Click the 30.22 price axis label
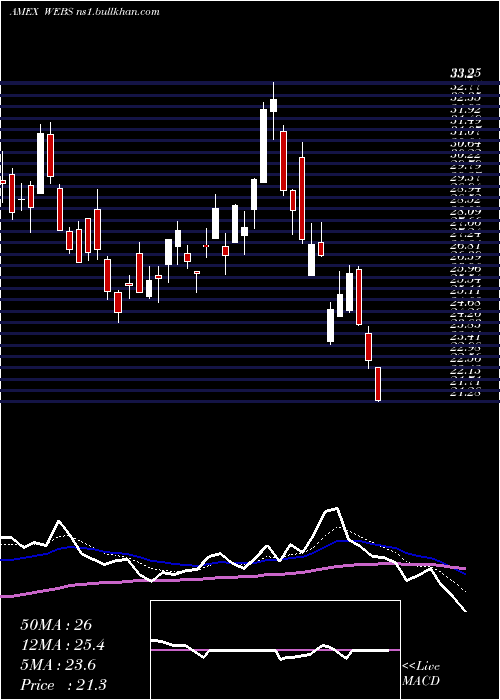Image resolution: width=500 pixels, height=700 pixels. tap(465, 155)
